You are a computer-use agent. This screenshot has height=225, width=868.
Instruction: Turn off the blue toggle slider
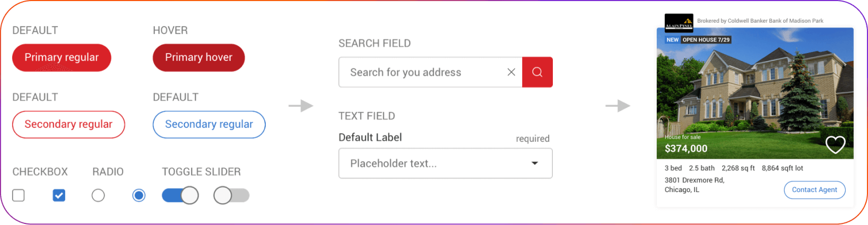180,195
